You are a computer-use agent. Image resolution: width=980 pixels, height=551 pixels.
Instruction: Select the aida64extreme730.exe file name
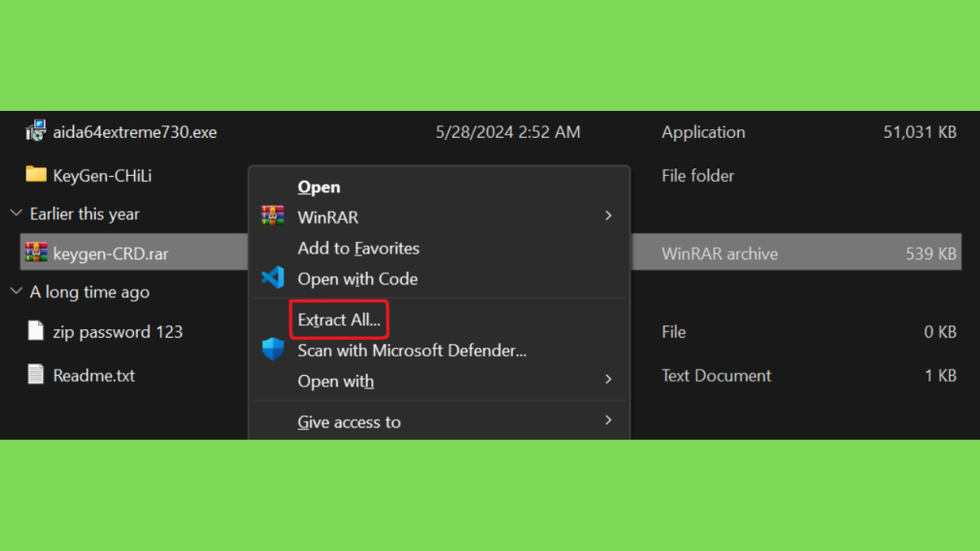point(134,132)
